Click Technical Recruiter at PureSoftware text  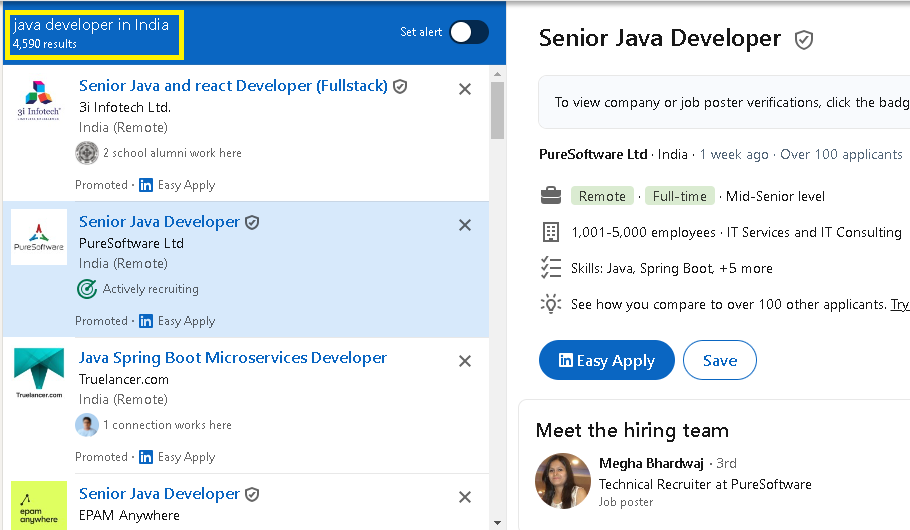coord(705,484)
